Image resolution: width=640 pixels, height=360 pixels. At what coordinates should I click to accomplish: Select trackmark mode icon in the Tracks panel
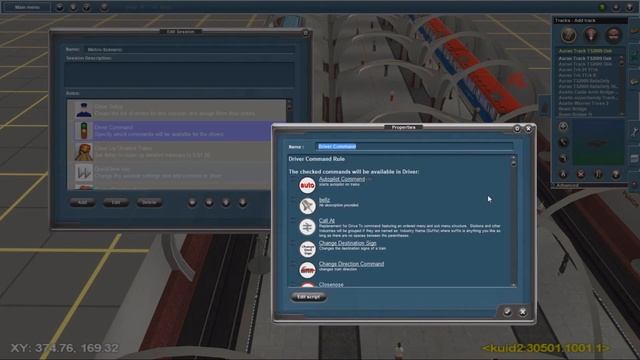click(x=613, y=36)
